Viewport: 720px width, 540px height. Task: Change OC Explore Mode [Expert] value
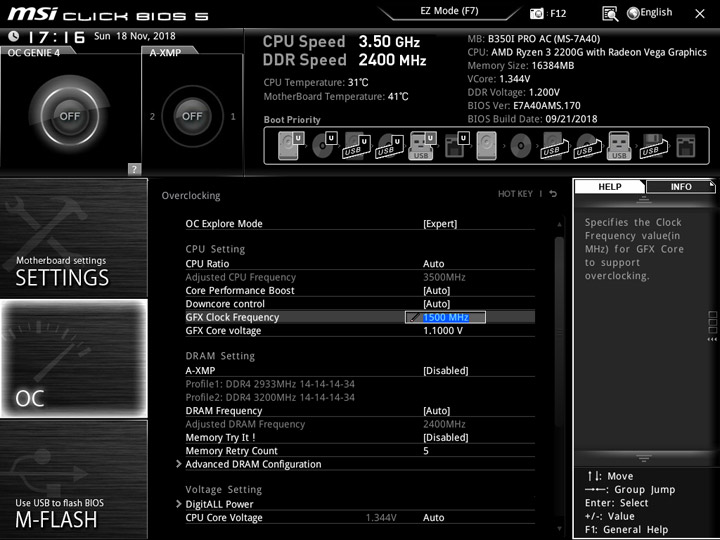tap(440, 224)
